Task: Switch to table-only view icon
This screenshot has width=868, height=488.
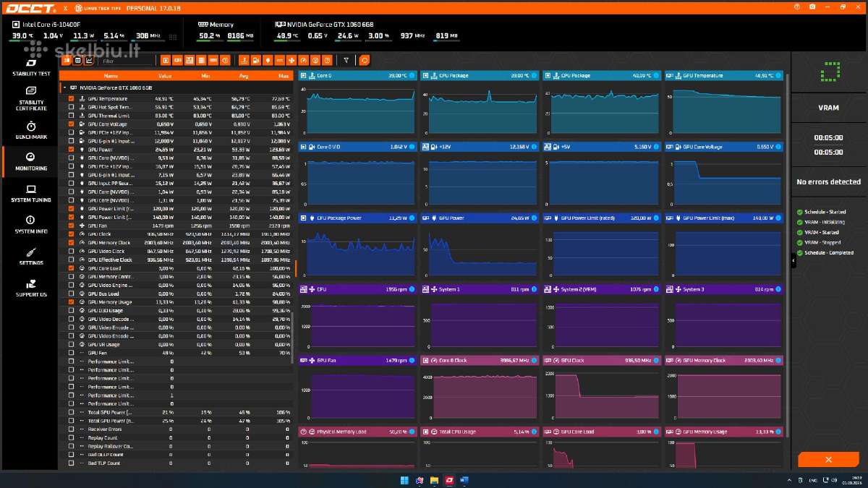Action: coord(78,61)
